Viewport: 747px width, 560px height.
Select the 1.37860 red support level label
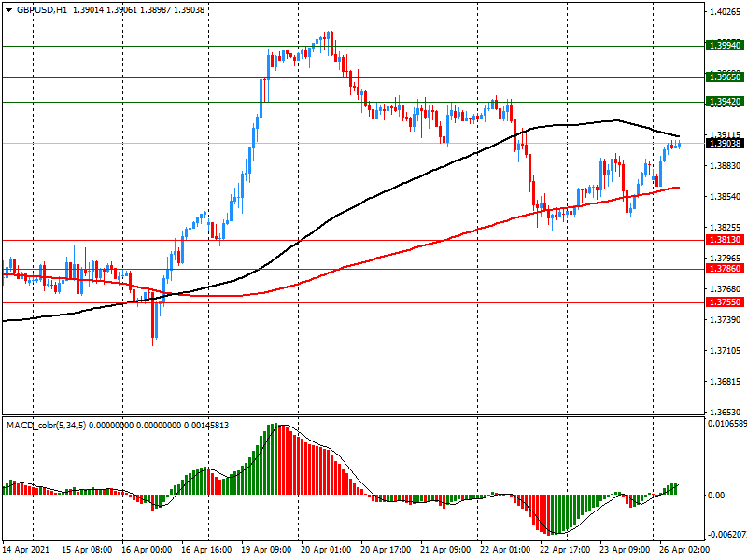point(725,269)
